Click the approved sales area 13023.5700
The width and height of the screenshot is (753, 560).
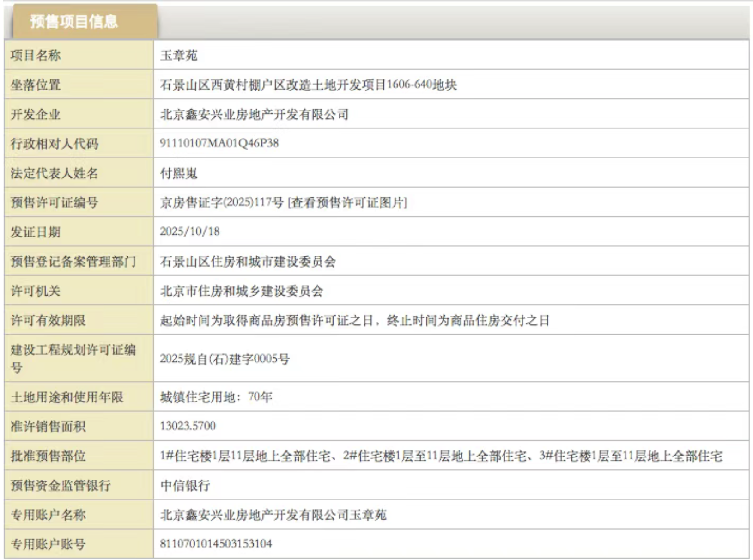188,426
